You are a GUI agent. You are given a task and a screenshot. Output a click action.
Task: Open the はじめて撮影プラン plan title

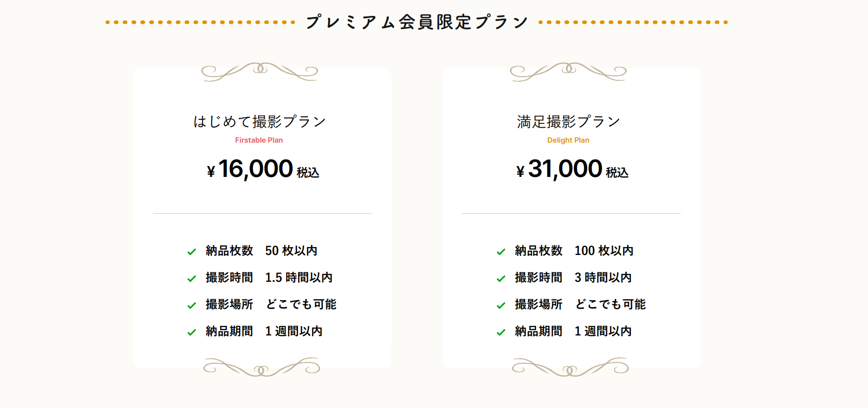pos(259,122)
